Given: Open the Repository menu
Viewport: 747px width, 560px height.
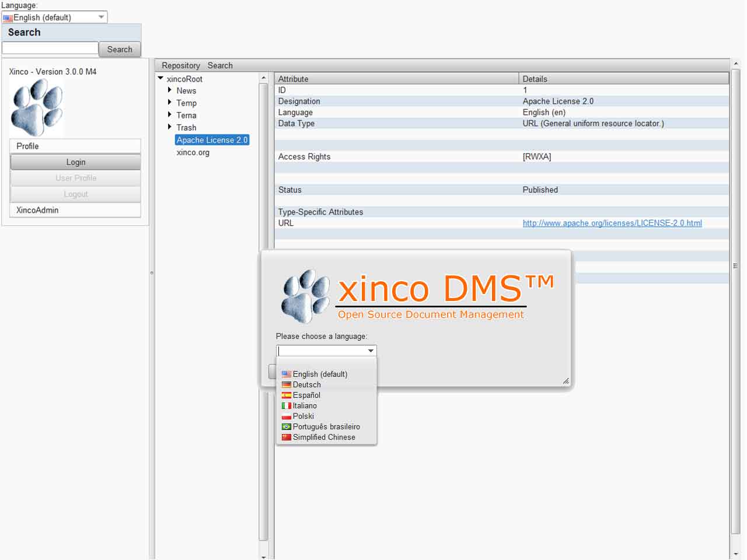Looking at the screenshot, I should coord(181,65).
